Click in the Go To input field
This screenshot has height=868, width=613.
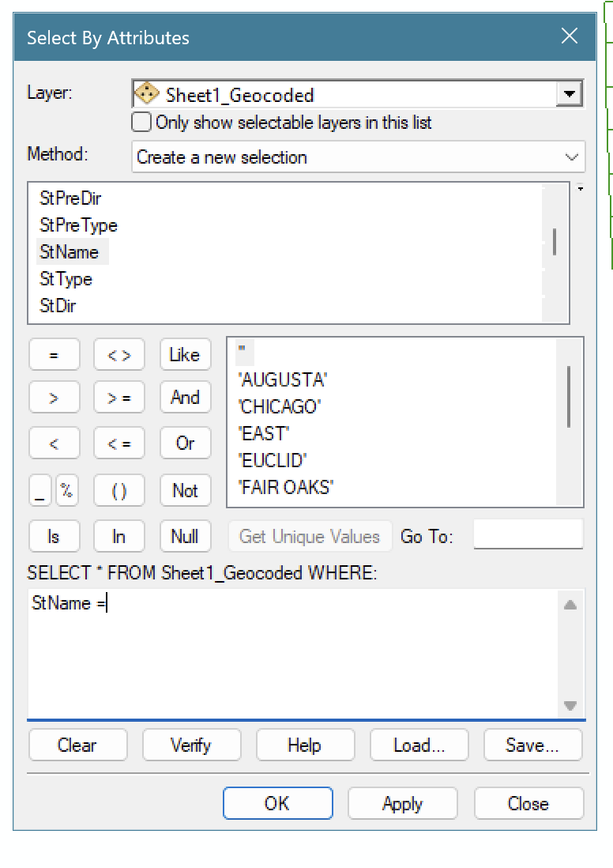point(528,535)
